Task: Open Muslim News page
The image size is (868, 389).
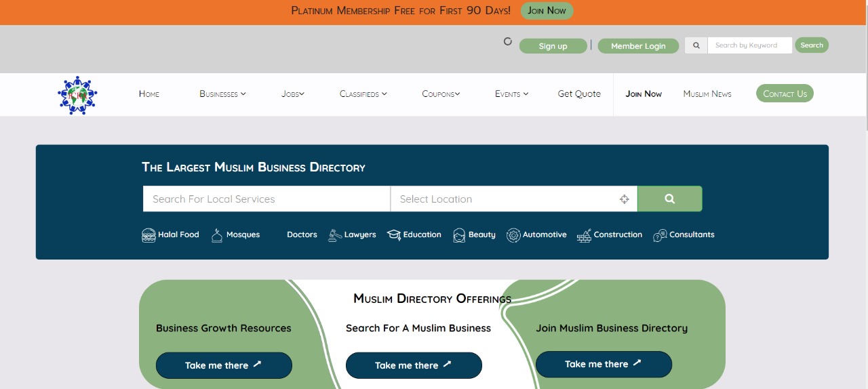Action: click(707, 94)
